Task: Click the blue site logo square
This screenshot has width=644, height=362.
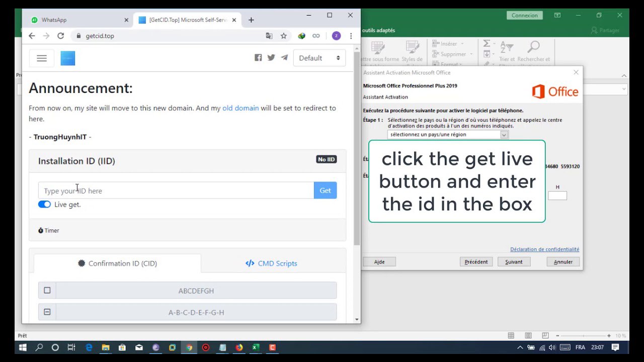Action: [68, 58]
